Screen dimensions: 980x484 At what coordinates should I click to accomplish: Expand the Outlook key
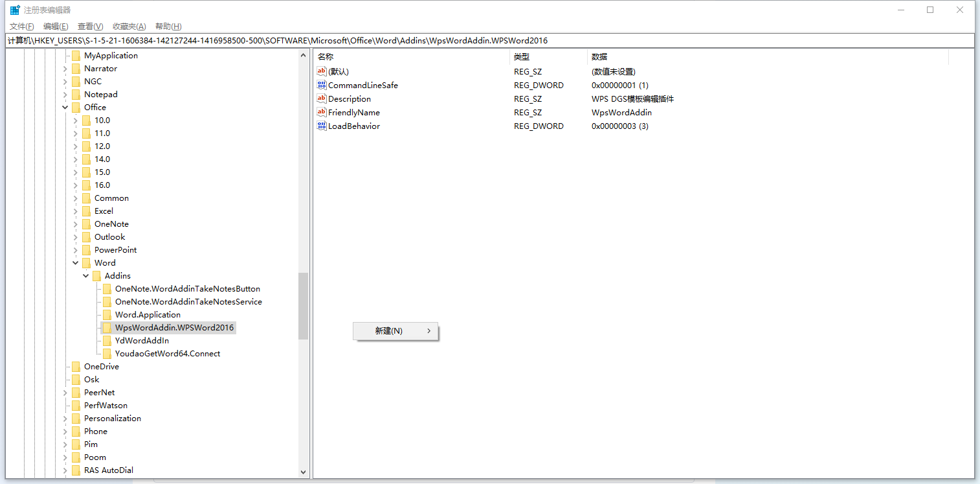pos(76,237)
